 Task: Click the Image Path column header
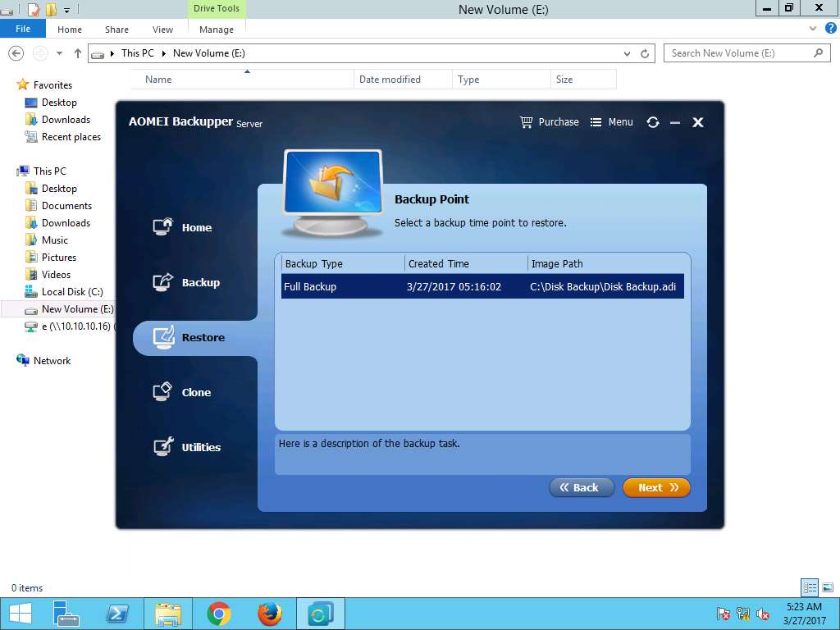(606, 263)
